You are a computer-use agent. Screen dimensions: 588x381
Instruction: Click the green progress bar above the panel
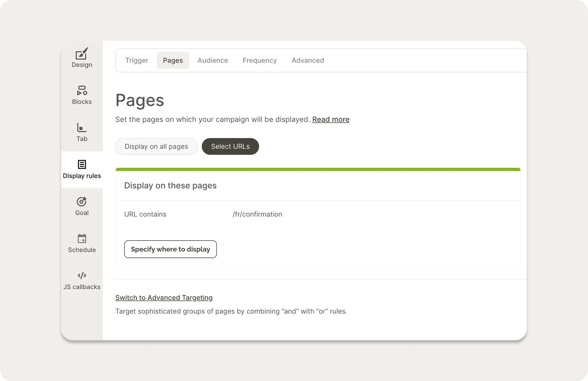click(x=318, y=169)
